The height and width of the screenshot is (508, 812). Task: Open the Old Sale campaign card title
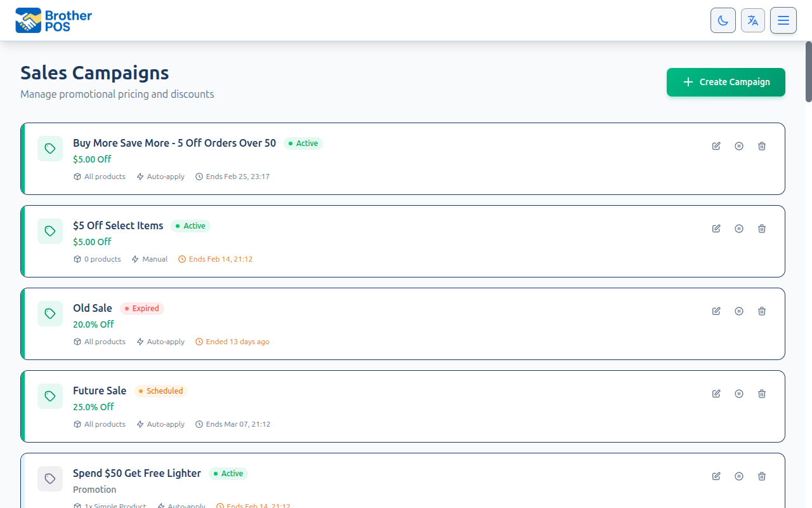(93, 308)
